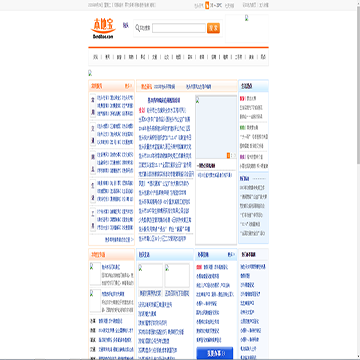Select the orange page indicator on the slideshow
This screenshot has width=360, height=360.
228,155
